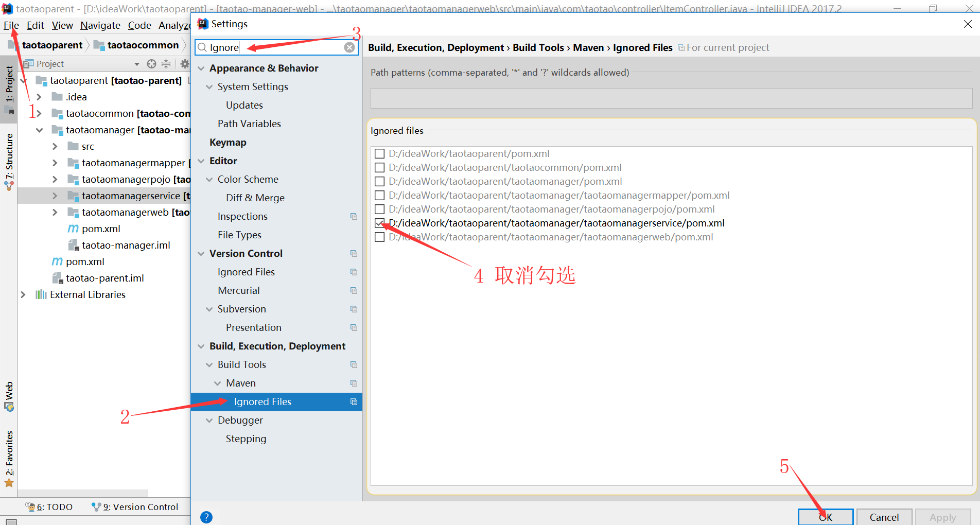Click the src folder icon

pos(73,146)
